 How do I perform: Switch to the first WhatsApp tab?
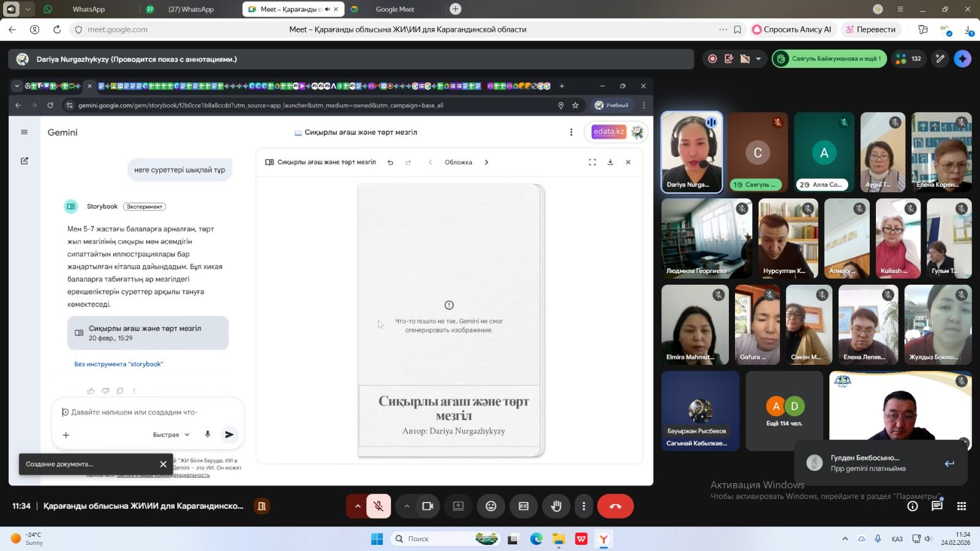(88, 9)
